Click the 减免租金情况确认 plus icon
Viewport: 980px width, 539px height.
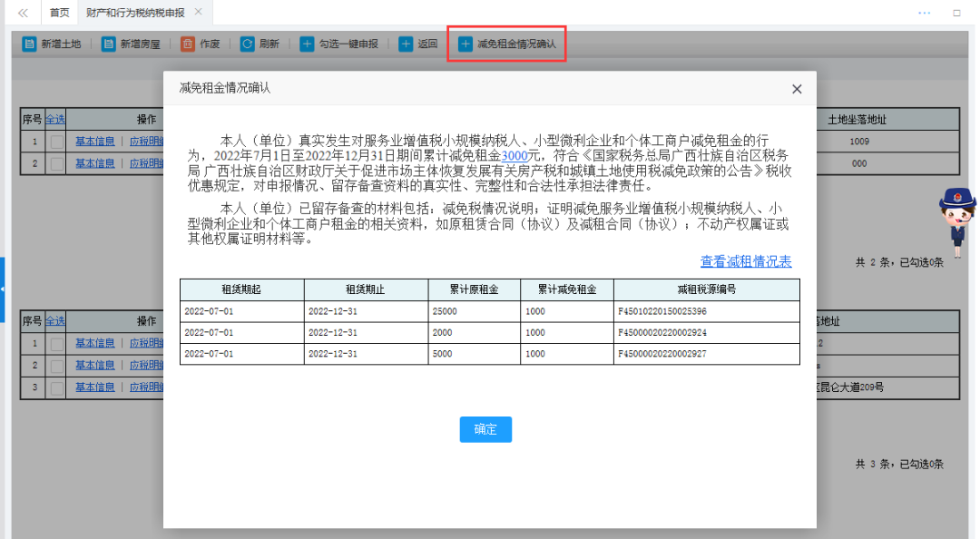click(465, 44)
